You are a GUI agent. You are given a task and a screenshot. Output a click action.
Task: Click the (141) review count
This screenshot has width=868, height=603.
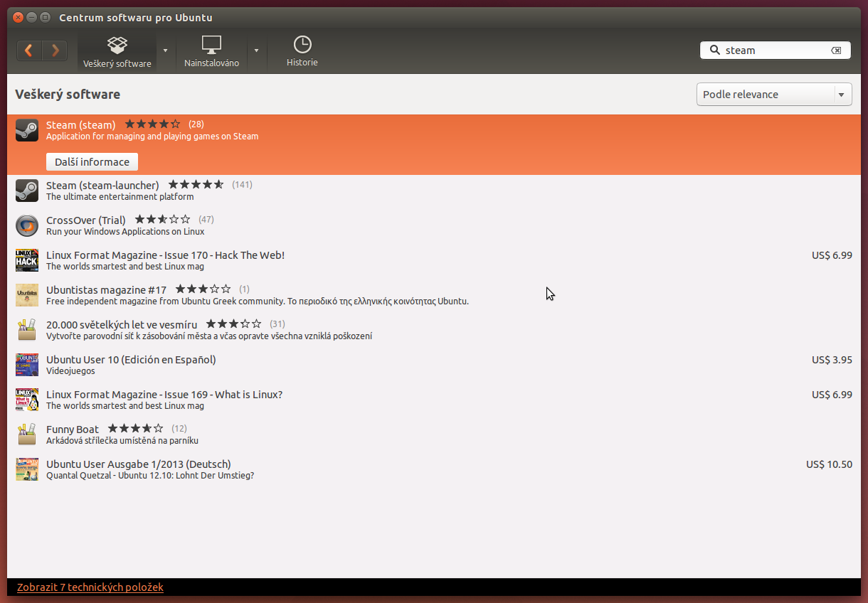[x=242, y=185]
